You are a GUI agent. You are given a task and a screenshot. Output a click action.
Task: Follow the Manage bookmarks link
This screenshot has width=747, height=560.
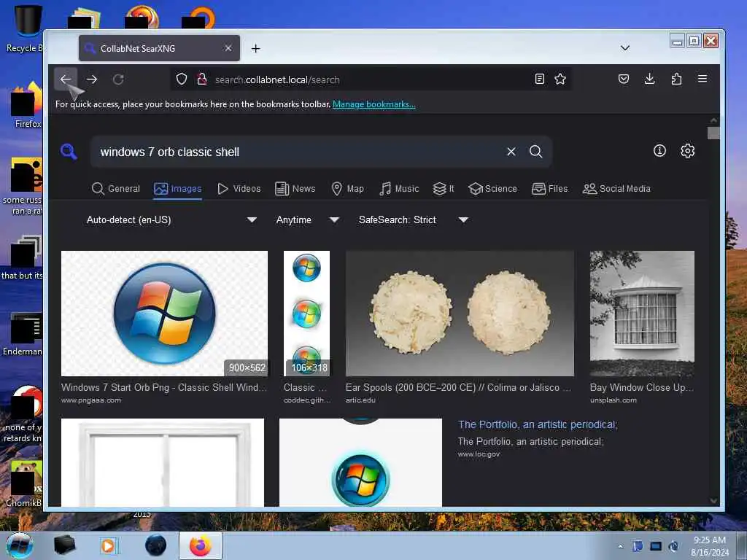374,104
